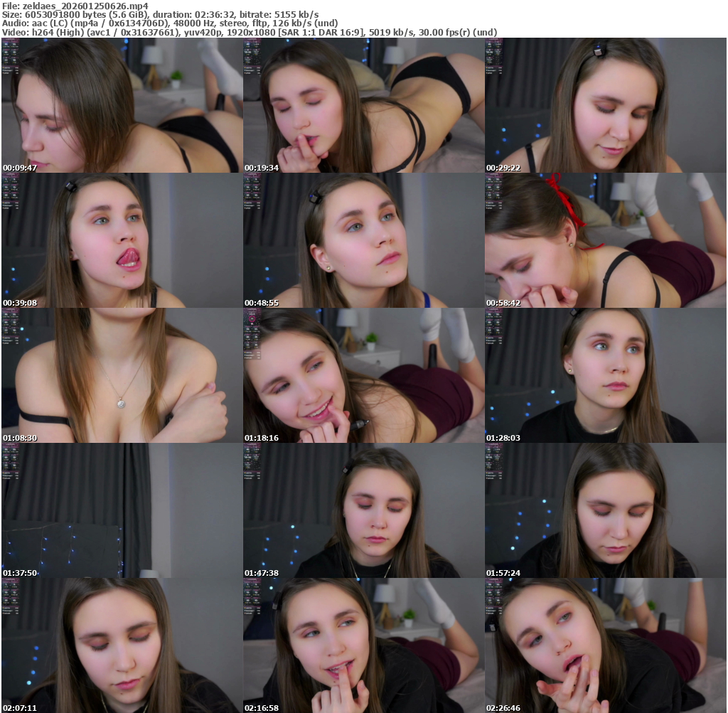Select the 00:48:55 thumbnail
728x713 pixels.
(x=363, y=240)
